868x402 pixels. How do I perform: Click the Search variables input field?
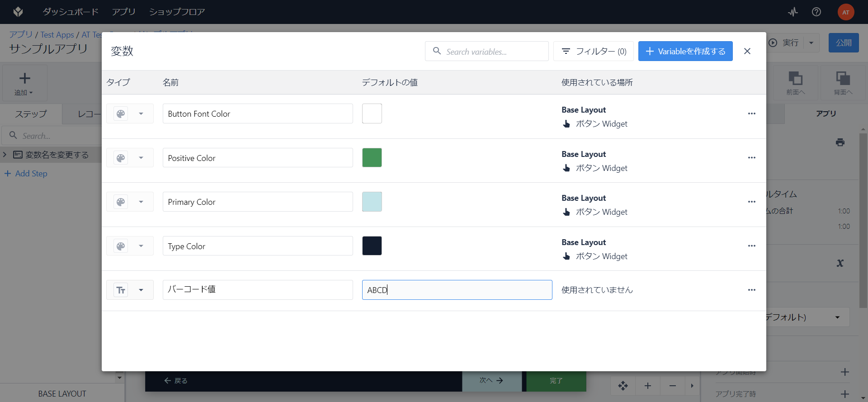click(x=487, y=51)
